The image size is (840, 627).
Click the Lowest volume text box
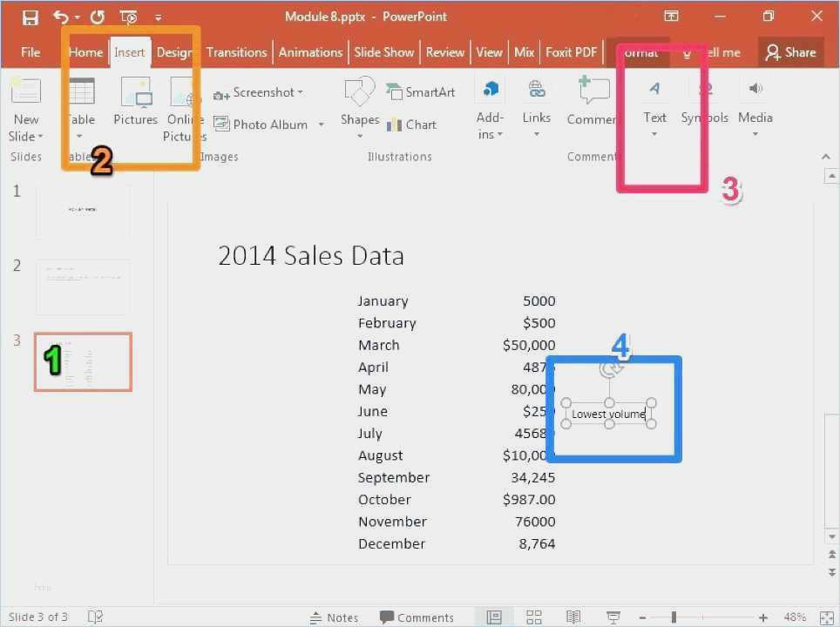(x=608, y=415)
